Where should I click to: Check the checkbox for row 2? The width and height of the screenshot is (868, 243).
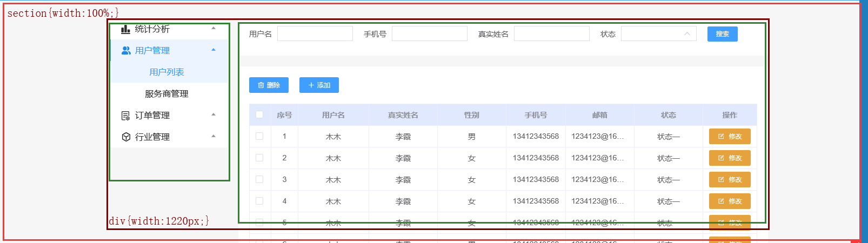point(259,158)
